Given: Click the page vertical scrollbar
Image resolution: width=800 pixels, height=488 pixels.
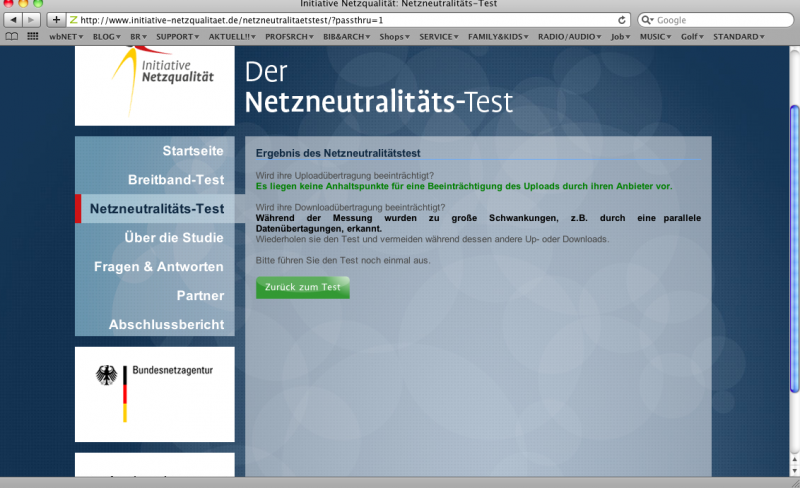Looking at the screenshot, I should 794,250.
